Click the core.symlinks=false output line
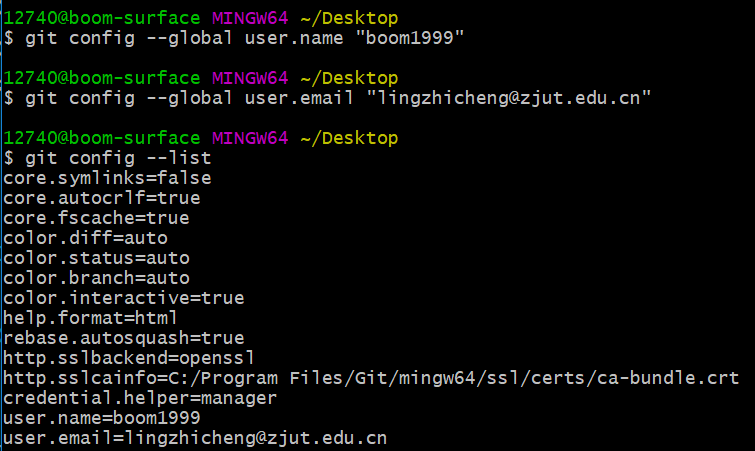The width and height of the screenshot is (755, 451). [x=107, y=178]
